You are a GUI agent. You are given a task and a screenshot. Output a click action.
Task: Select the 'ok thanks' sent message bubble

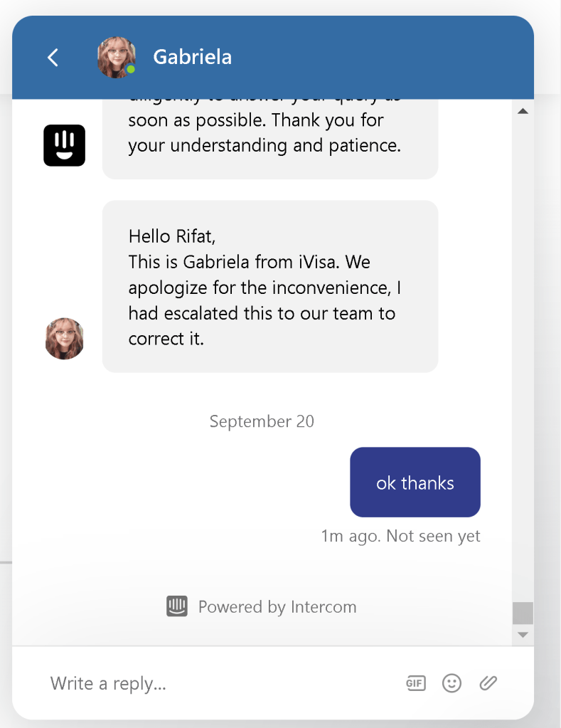pos(415,482)
